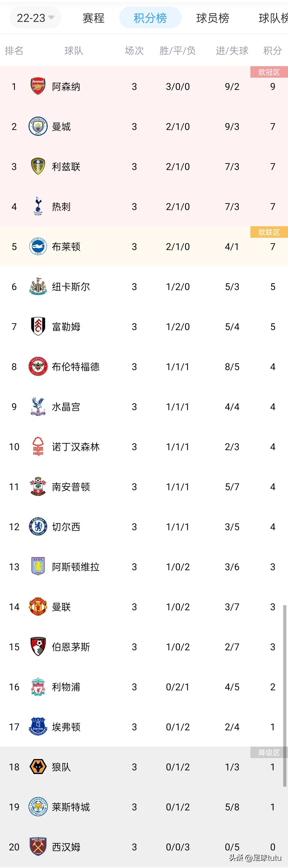Screen dimensions: 288x868
Task: Click the 切尔西 team name
Action: click(66, 527)
